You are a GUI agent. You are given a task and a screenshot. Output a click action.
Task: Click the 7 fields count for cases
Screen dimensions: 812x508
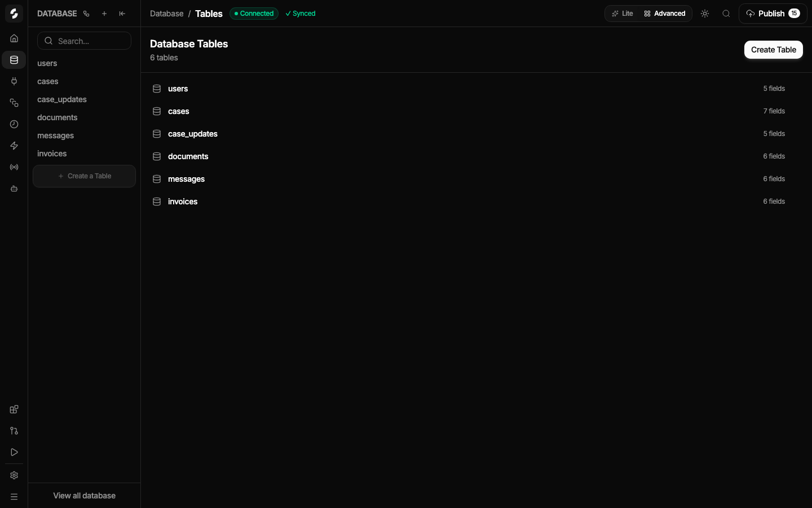(774, 111)
